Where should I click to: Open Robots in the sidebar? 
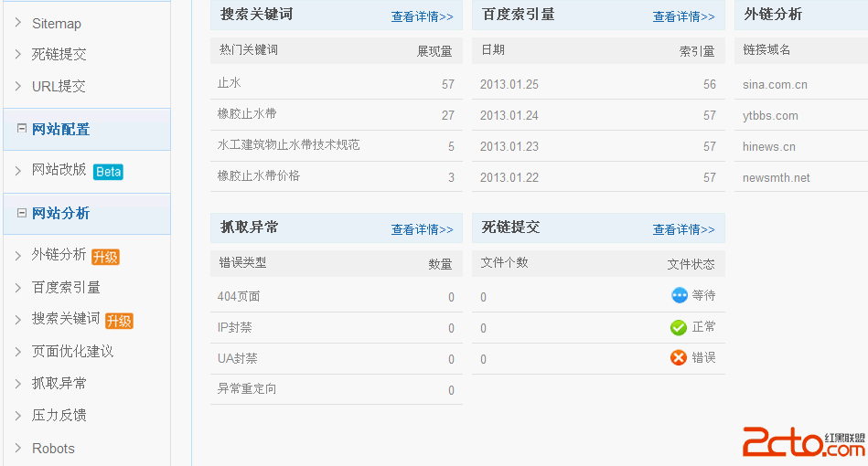tap(53, 448)
